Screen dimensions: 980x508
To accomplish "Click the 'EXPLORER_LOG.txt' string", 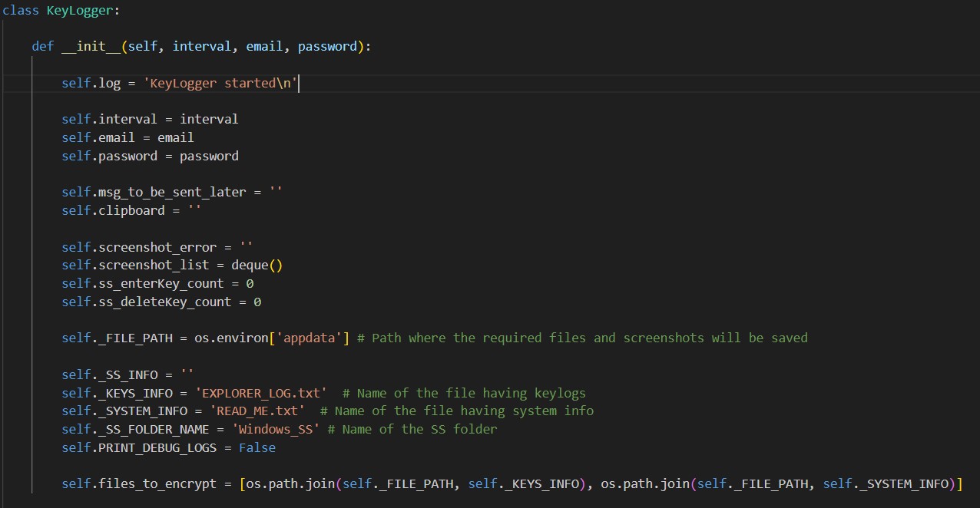I will [261, 393].
